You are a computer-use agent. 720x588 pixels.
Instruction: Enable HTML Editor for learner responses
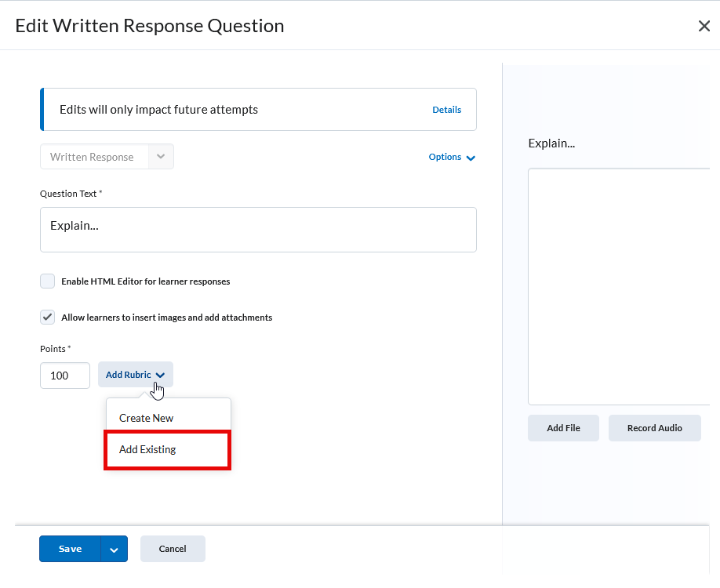[x=48, y=281]
